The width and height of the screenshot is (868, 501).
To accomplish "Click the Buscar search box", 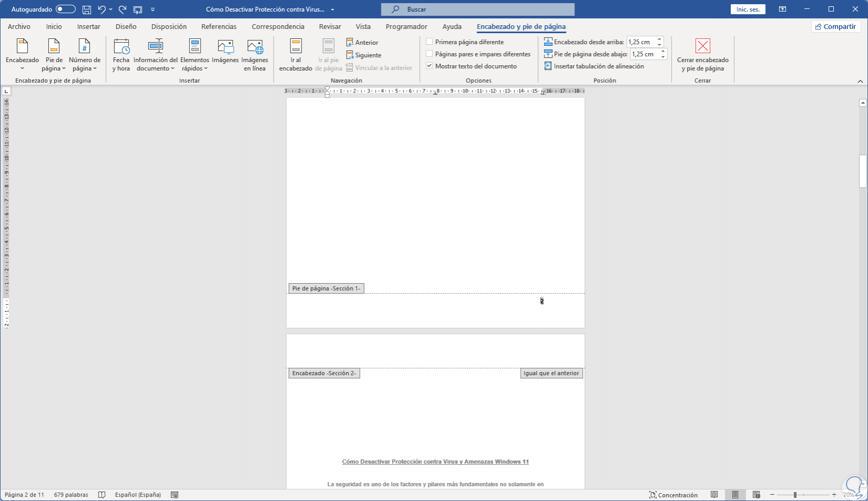I will tap(478, 9).
